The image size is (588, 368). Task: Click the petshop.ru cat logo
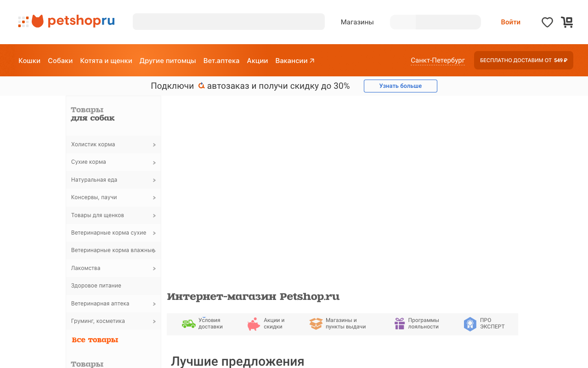click(37, 21)
